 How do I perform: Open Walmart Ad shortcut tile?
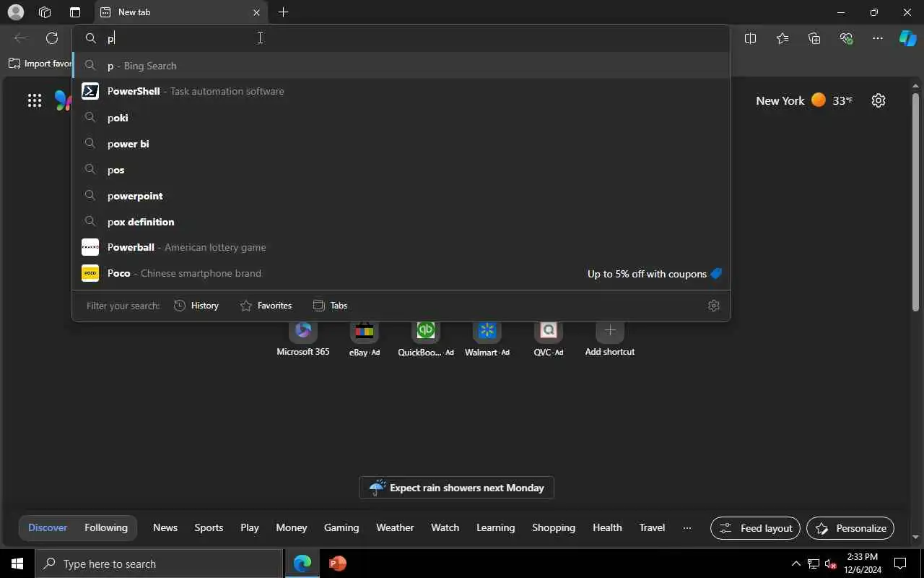487,340
